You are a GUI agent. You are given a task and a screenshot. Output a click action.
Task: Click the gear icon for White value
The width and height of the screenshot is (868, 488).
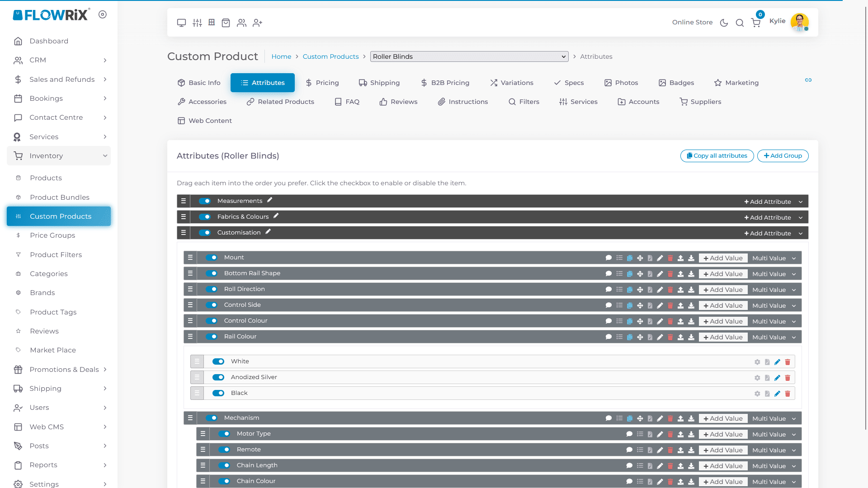757,362
